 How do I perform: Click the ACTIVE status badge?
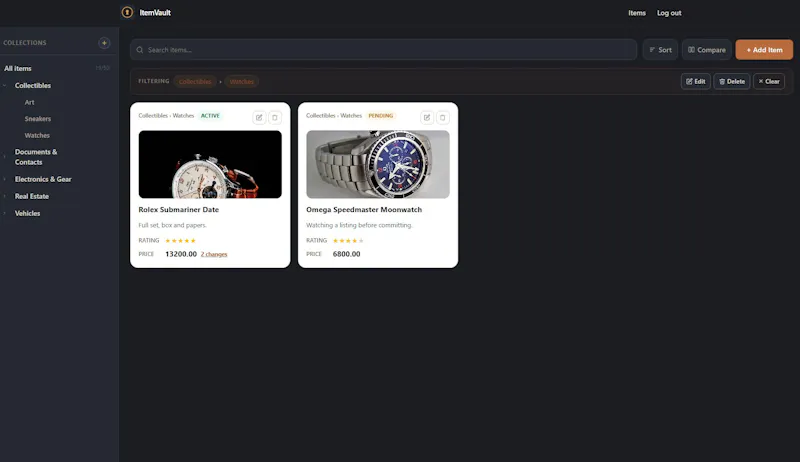point(210,116)
